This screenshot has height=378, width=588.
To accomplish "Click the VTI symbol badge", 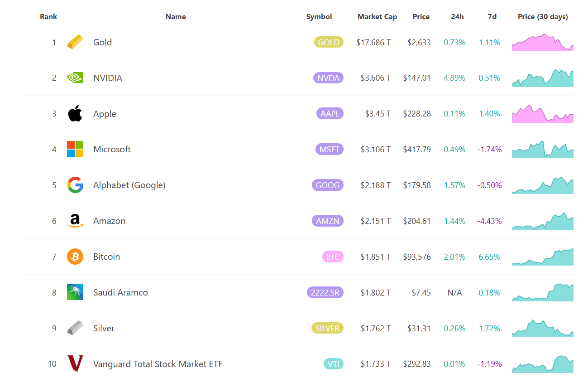I will tap(334, 364).
